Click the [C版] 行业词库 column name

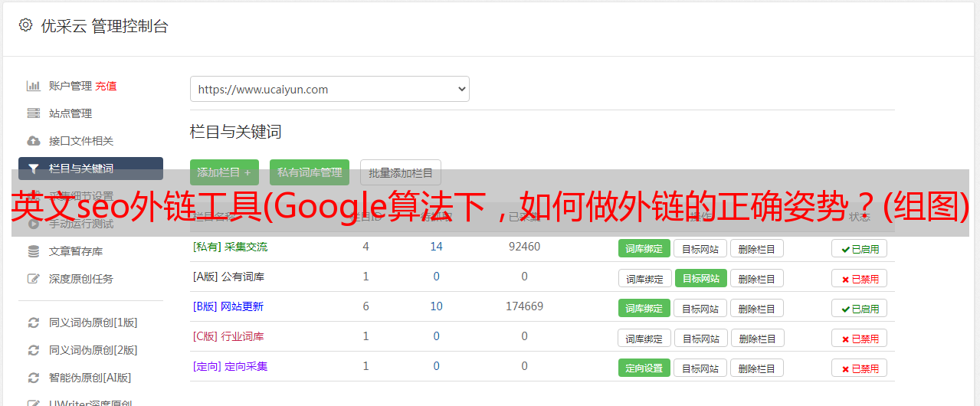tap(228, 336)
